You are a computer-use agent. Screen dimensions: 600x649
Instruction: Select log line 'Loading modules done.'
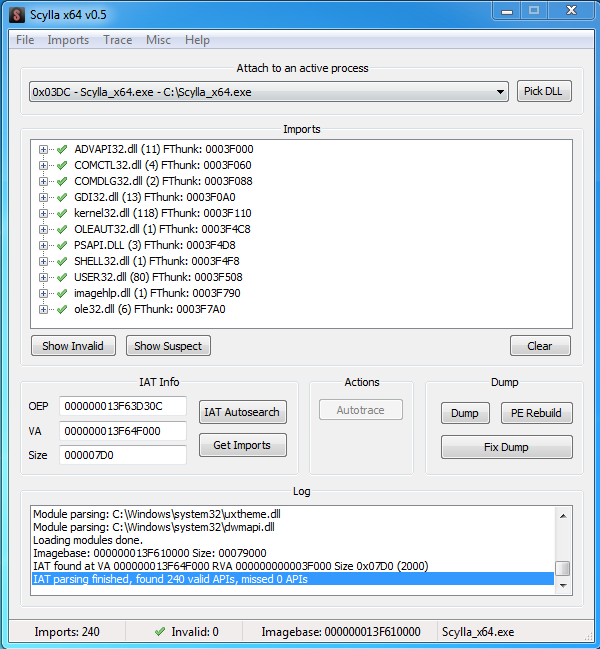(293, 540)
